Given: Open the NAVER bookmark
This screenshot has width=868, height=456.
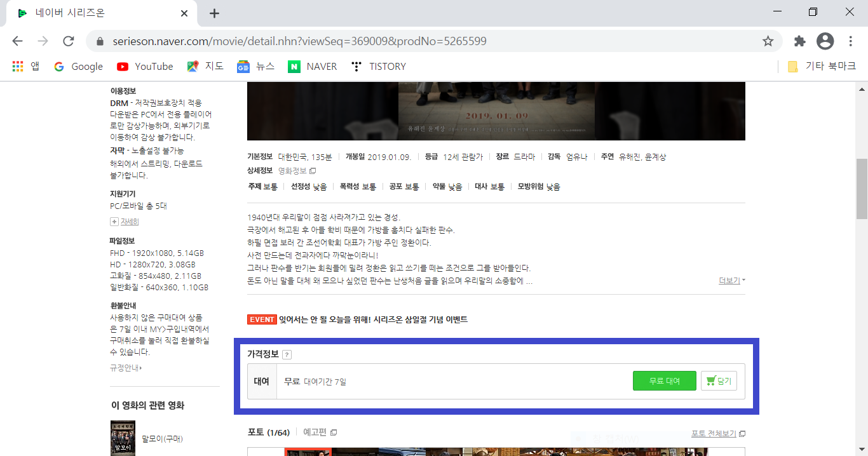Looking at the screenshot, I should coord(313,66).
